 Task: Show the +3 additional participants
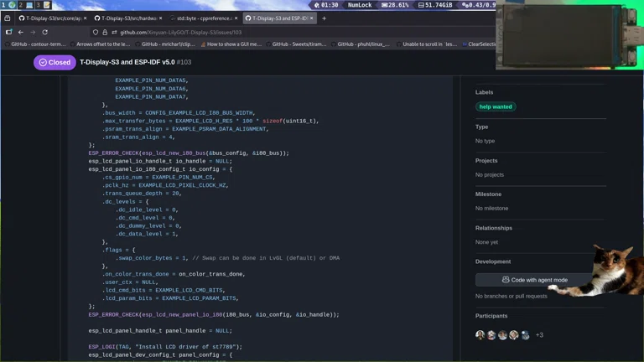pos(539,335)
